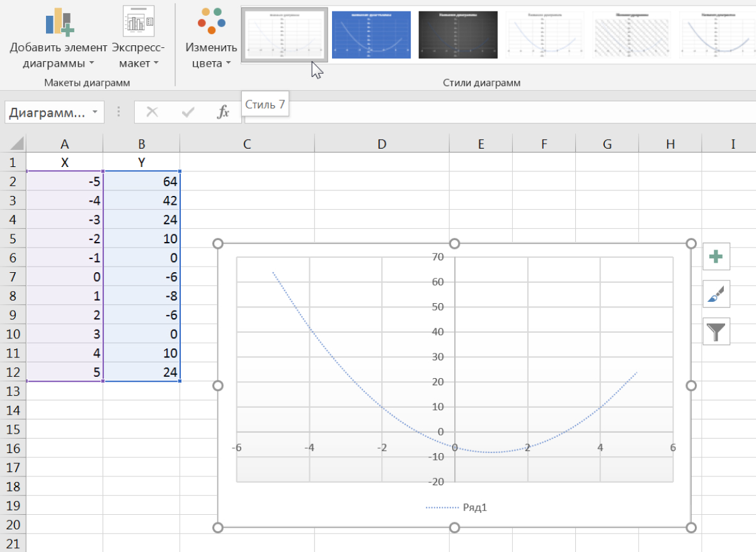Click cell B8 with value -8
756x552 pixels.
point(141,296)
